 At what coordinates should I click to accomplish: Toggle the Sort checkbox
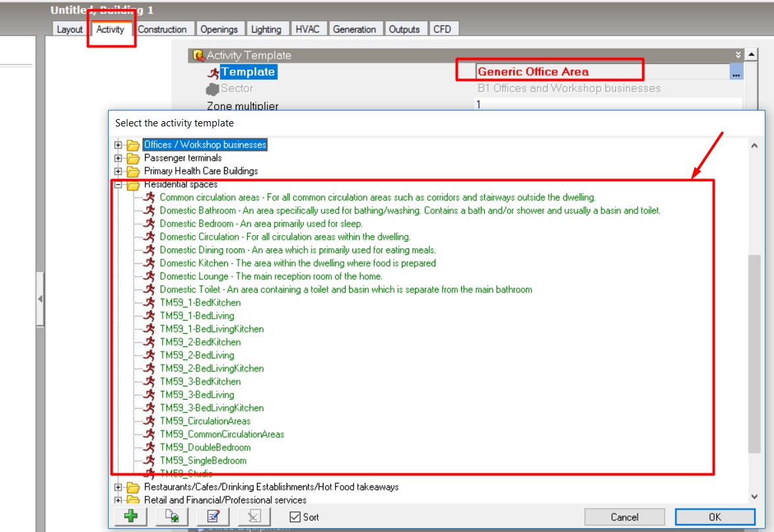tap(295, 517)
